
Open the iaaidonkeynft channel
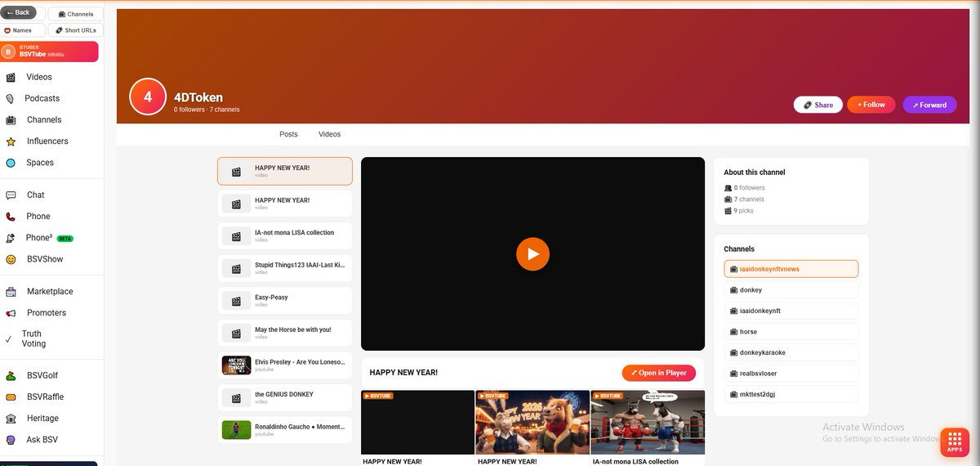tap(791, 311)
